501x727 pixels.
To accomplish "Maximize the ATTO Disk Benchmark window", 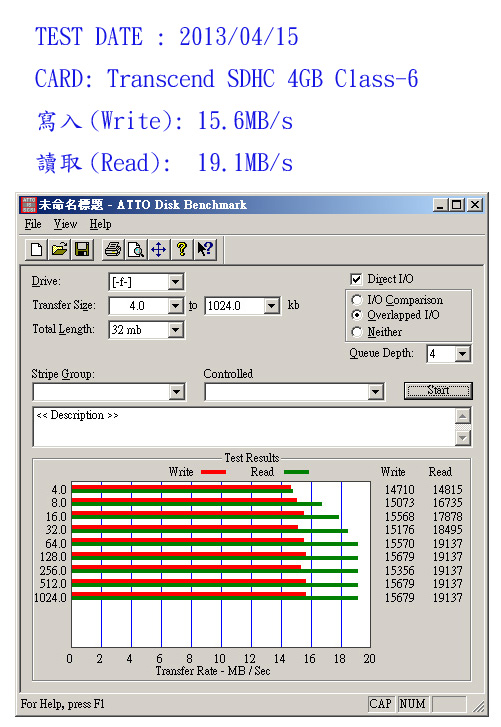I will (456, 204).
